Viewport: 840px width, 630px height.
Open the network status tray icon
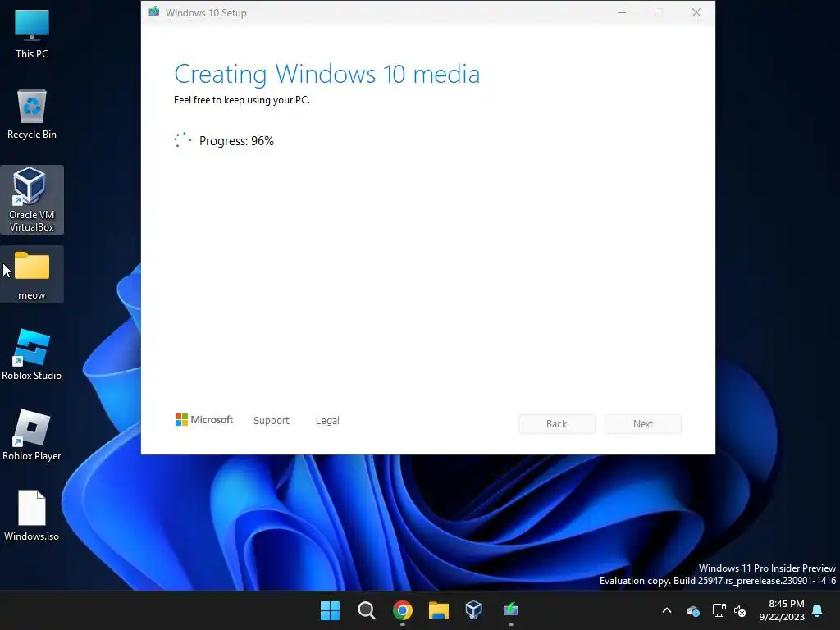coord(719,610)
